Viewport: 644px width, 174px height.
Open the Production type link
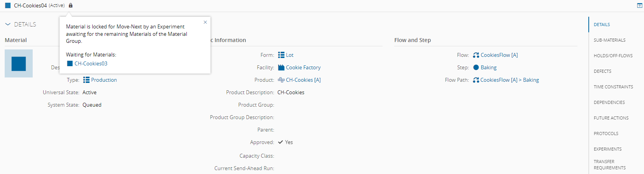[104, 80]
